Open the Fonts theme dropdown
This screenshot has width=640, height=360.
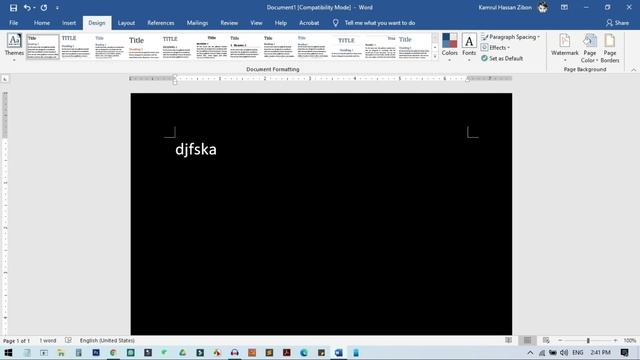coord(469,47)
